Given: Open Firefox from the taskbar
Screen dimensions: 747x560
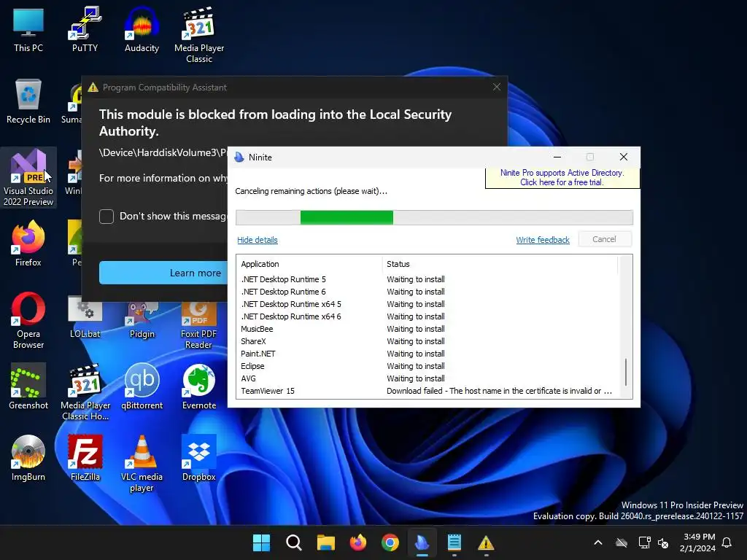Looking at the screenshot, I should [x=357, y=542].
